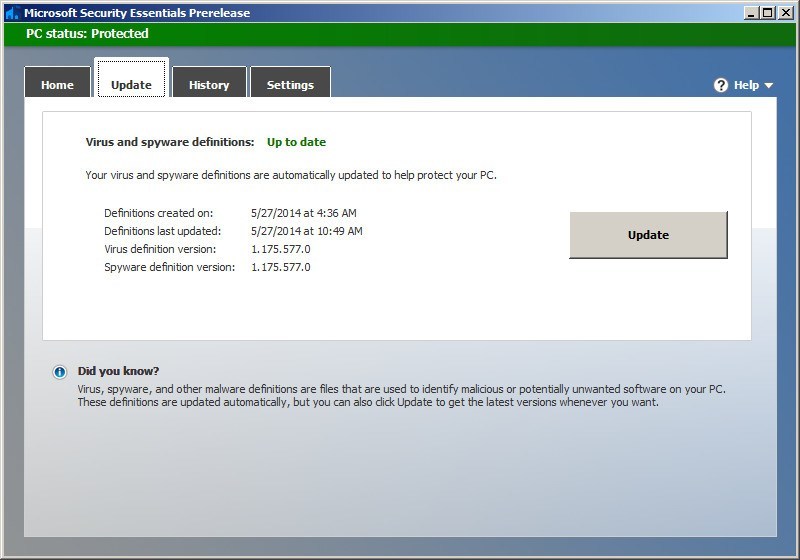Click the virus definition version number
Viewport: 800px width, 560px height.
(281, 249)
